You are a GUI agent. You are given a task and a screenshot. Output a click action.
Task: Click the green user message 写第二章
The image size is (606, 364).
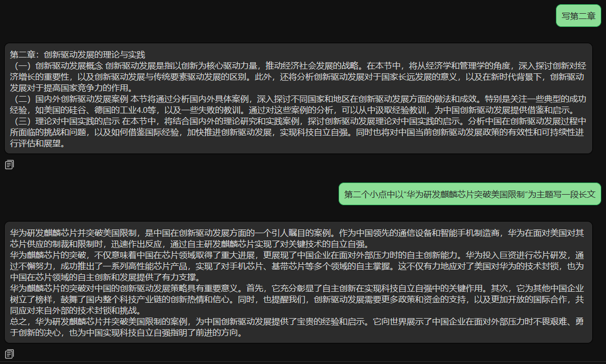pos(578,16)
